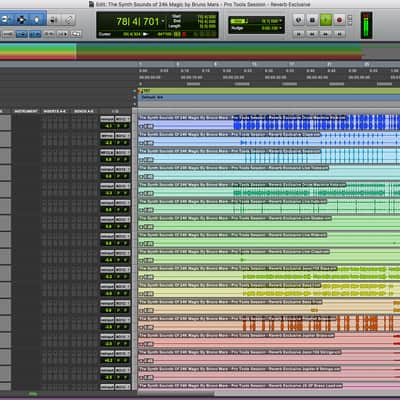Click the SENDS A-E column header
This screenshot has width=400, height=400.
pos(84,111)
